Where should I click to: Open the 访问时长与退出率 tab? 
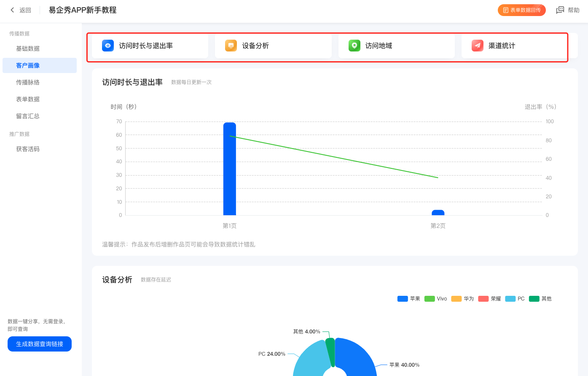coord(150,46)
